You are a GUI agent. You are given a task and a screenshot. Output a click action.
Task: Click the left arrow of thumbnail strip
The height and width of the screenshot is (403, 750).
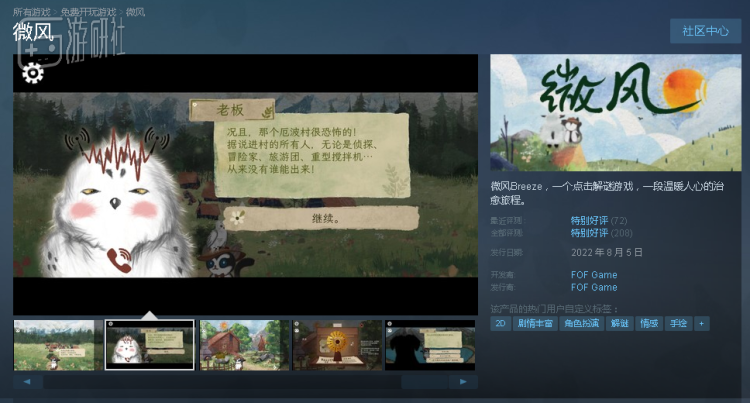pyautogui.click(x=27, y=381)
